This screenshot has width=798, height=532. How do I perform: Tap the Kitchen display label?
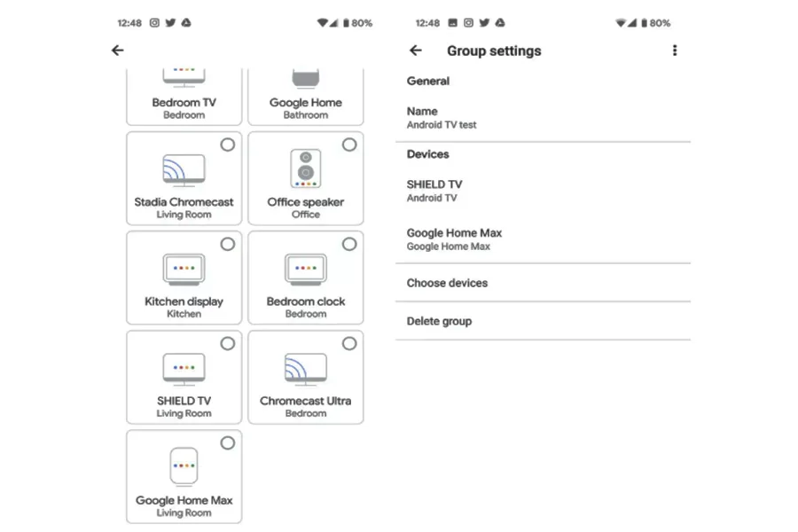point(184,301)
